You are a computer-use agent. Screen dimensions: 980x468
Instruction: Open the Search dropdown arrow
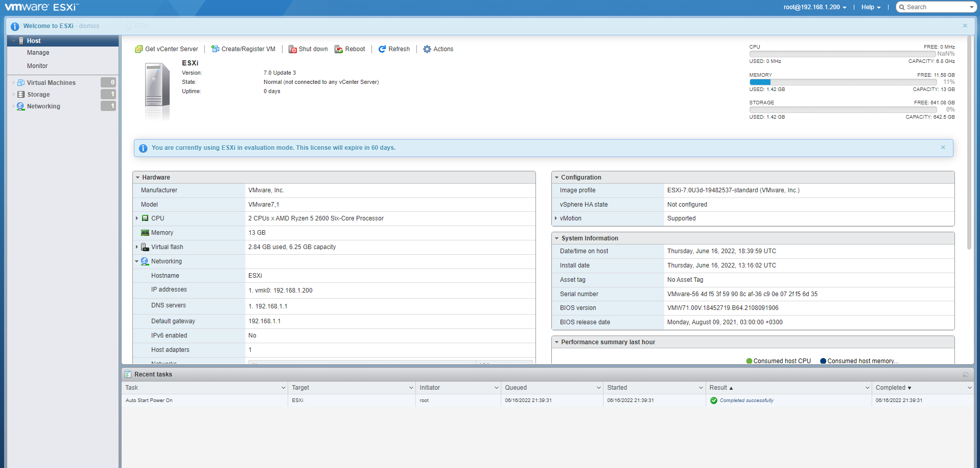pyautogui.click(x=971, y=7)
